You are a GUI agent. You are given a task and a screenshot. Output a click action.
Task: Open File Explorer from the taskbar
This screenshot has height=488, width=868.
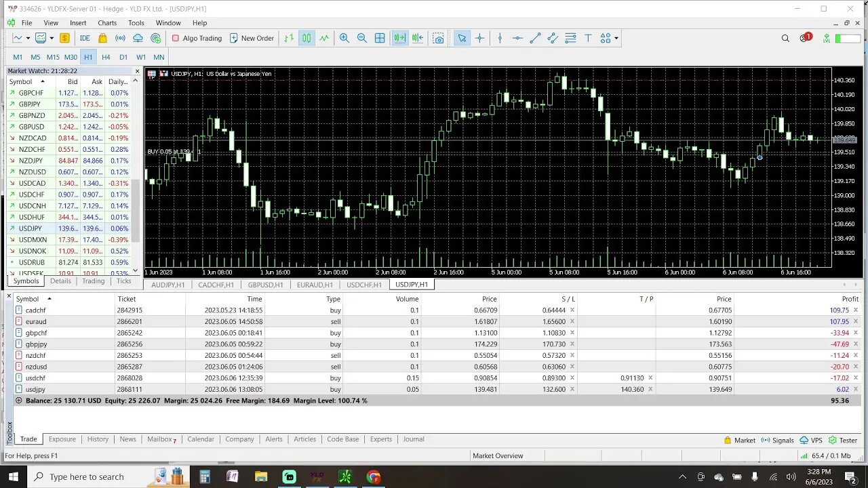tap(261, 477)
